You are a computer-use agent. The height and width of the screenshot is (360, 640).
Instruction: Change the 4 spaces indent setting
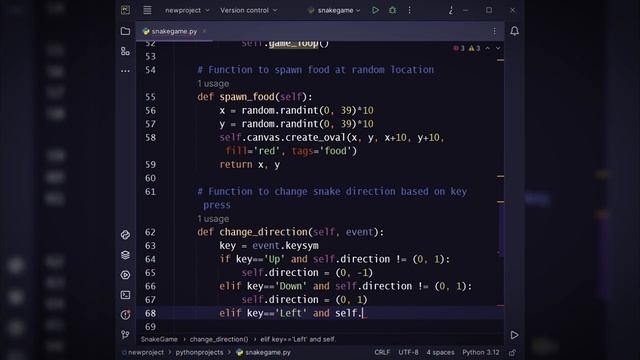coord(440,352)
